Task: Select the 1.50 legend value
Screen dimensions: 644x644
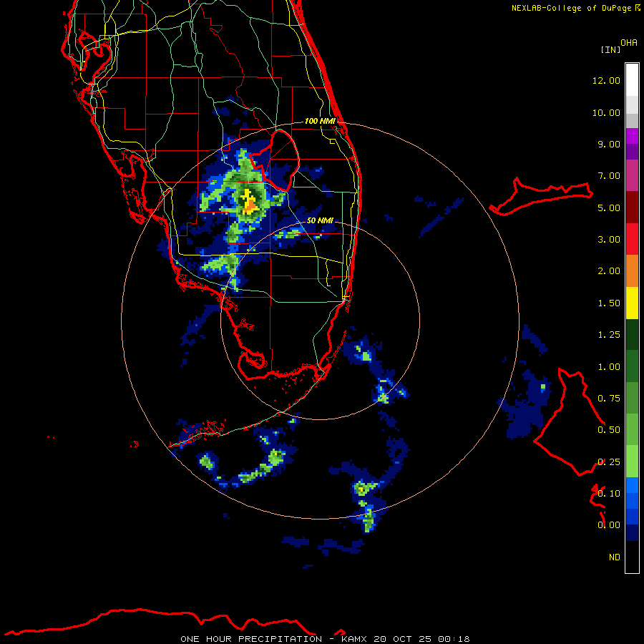Action: point(609,303)
